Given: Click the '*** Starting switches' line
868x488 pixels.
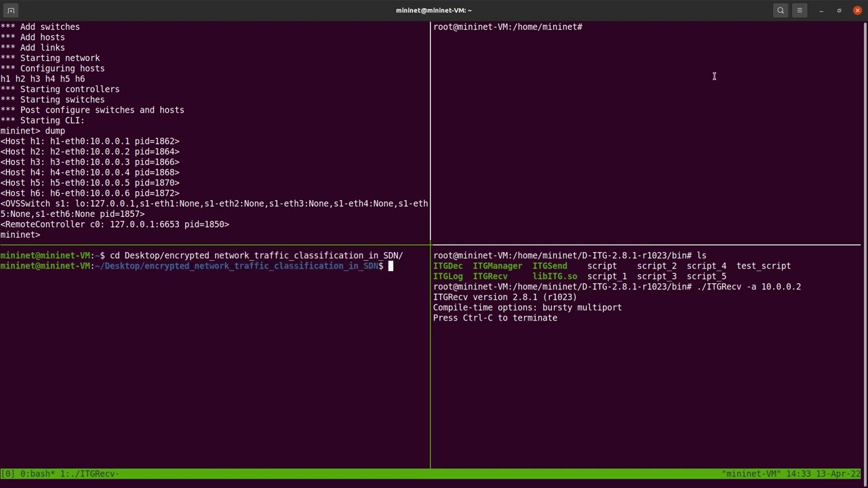Looking at the screenshot, I should [52, 100].
